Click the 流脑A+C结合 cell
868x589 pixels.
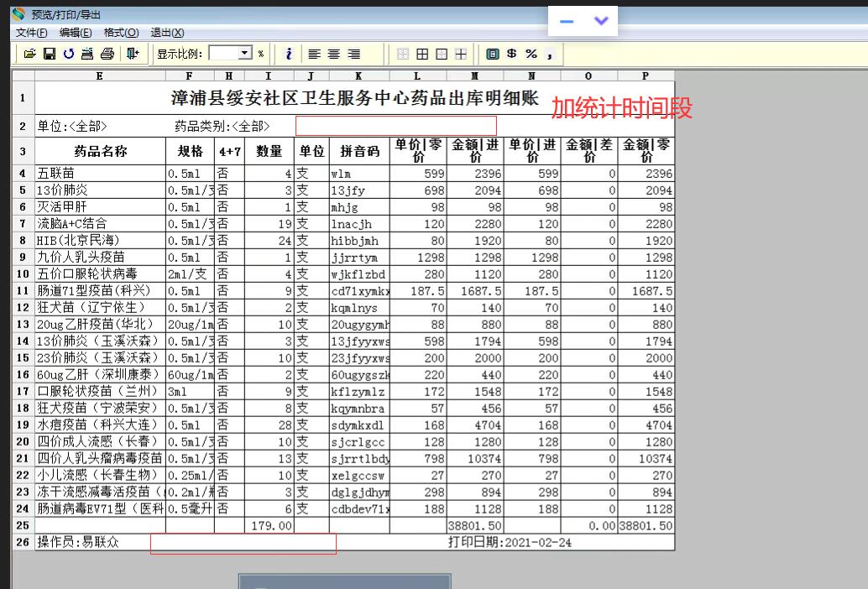[x=100, y=223]
